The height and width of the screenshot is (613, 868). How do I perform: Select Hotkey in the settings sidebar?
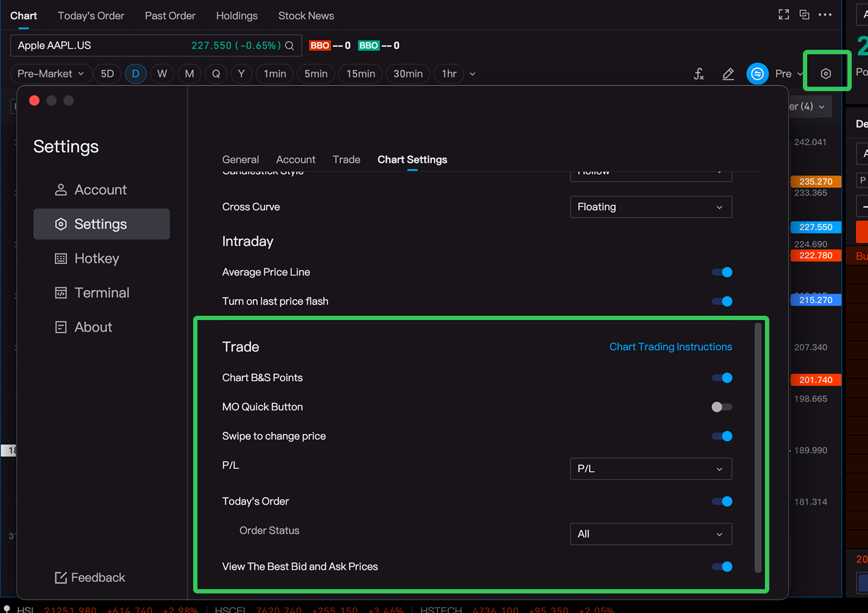point(97,259)
